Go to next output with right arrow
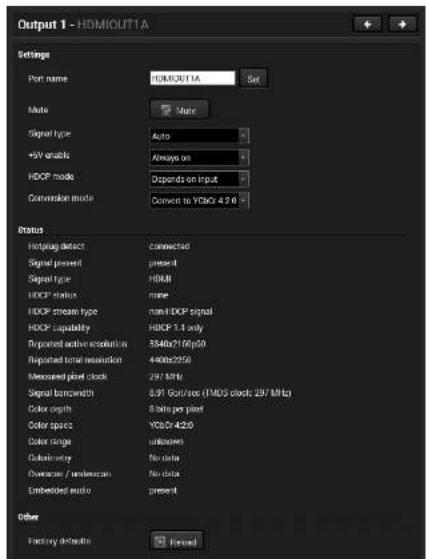 pyautogui.click(x=402, y=25)
